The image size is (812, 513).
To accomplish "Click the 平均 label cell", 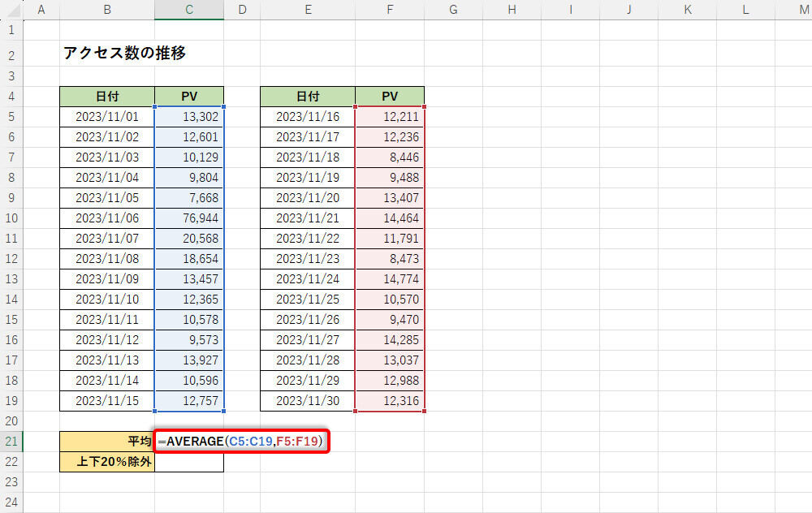I will pos(107,441).
